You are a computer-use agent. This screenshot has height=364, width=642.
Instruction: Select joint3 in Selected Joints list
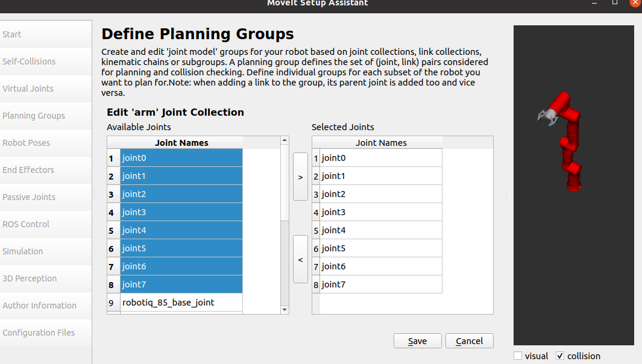381,212
